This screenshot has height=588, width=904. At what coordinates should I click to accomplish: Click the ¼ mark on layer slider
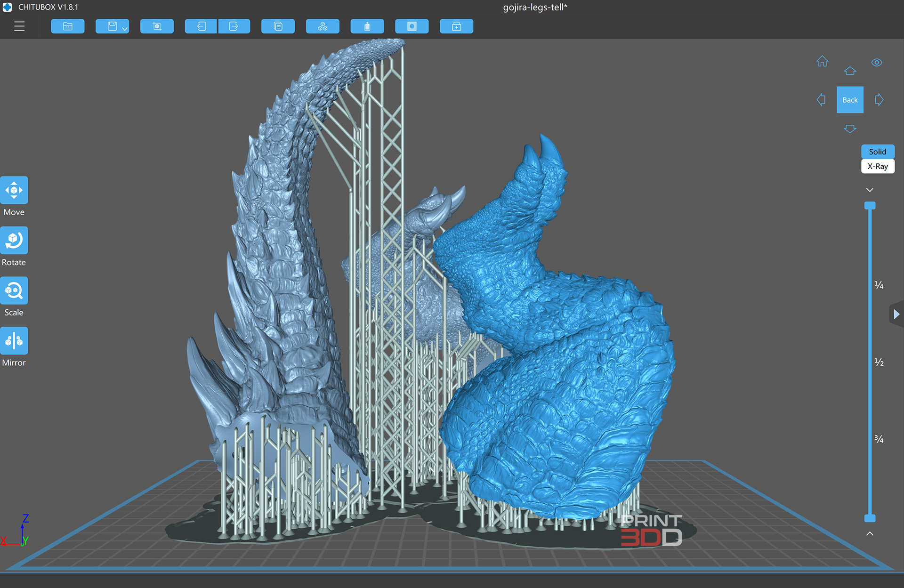click(x=879, y=285)
